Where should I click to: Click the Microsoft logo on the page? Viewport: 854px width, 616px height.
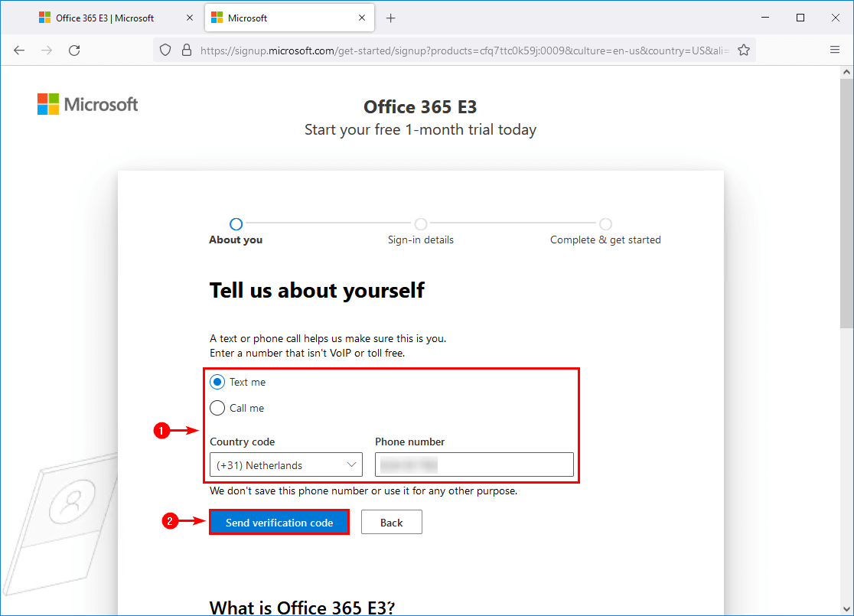coord(88,104)
